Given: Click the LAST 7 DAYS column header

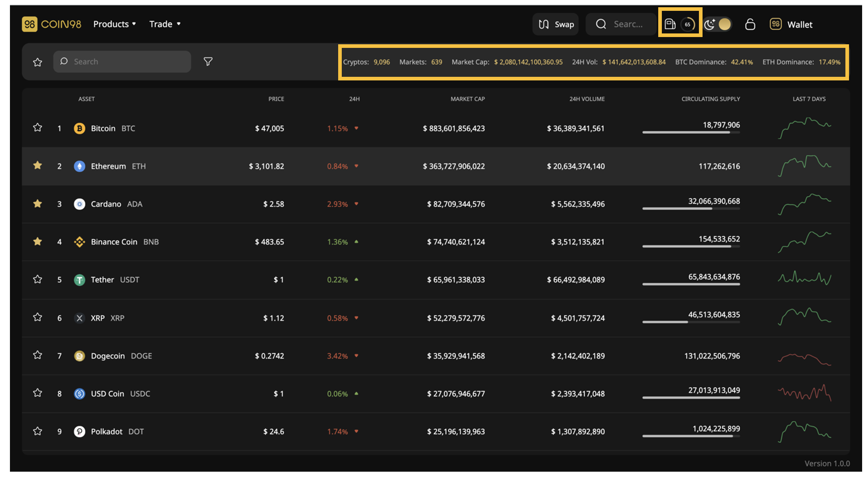Looking at the screenshot, I should point(809,99).
